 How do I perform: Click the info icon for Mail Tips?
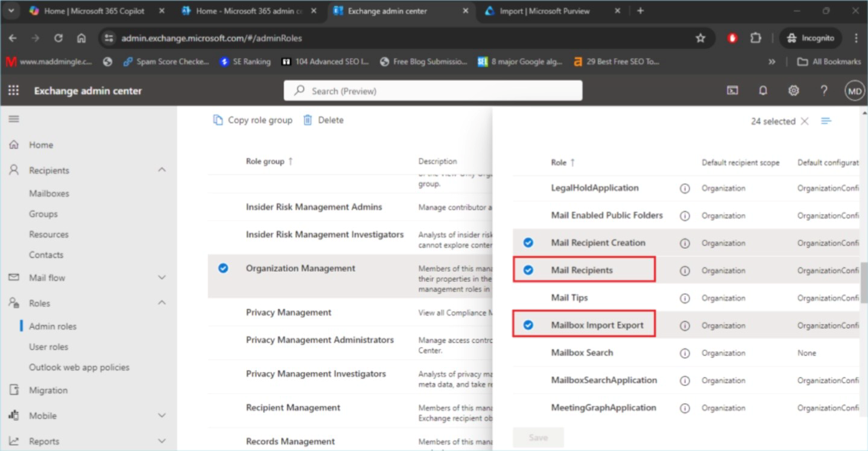pos(685,298)
